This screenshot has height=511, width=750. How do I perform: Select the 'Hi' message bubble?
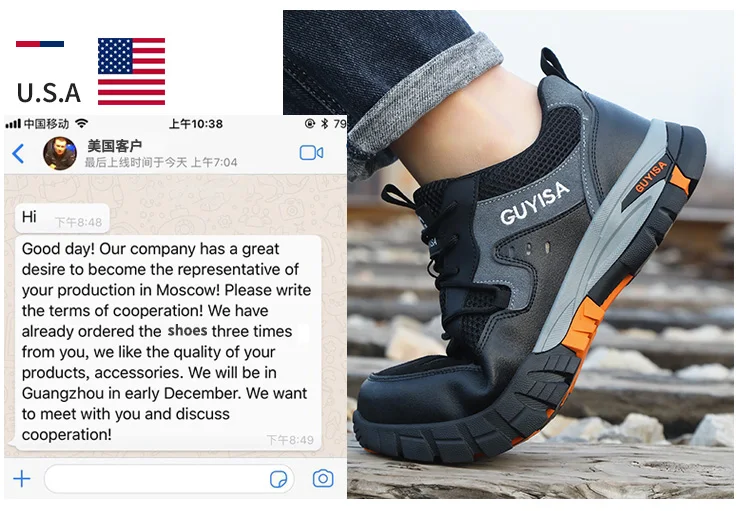(62, 218)
